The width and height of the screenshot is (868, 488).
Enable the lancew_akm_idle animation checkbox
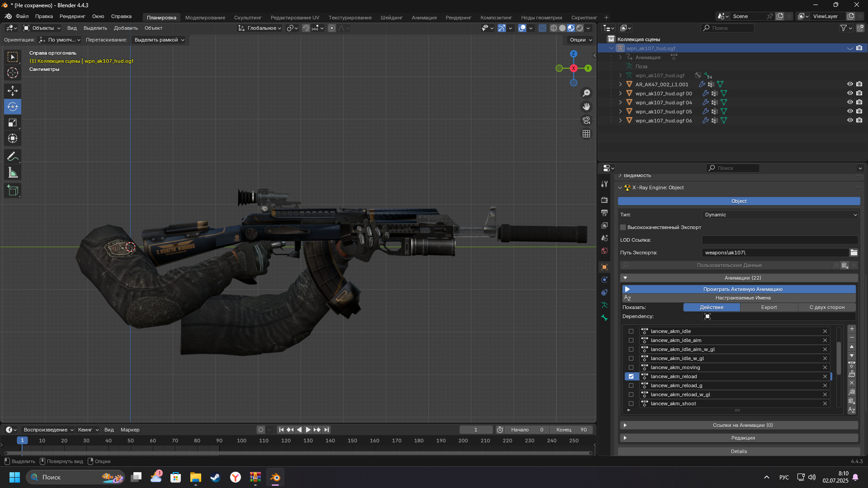(631, 331)
